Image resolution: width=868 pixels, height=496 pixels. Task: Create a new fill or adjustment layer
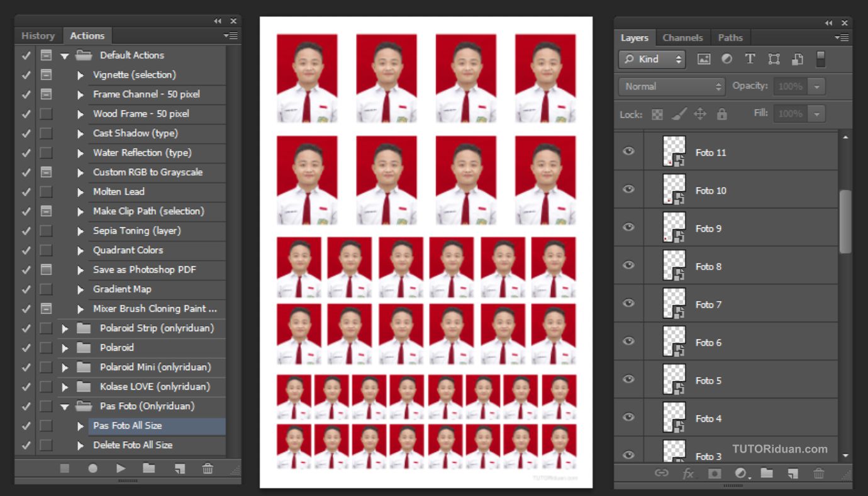[x=740, y=473]
